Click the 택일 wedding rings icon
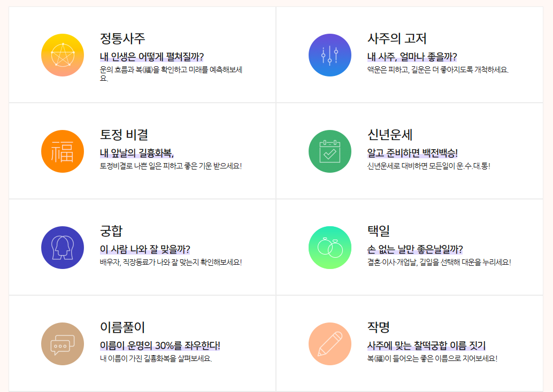Screen dimensions: 553x392 330,248
